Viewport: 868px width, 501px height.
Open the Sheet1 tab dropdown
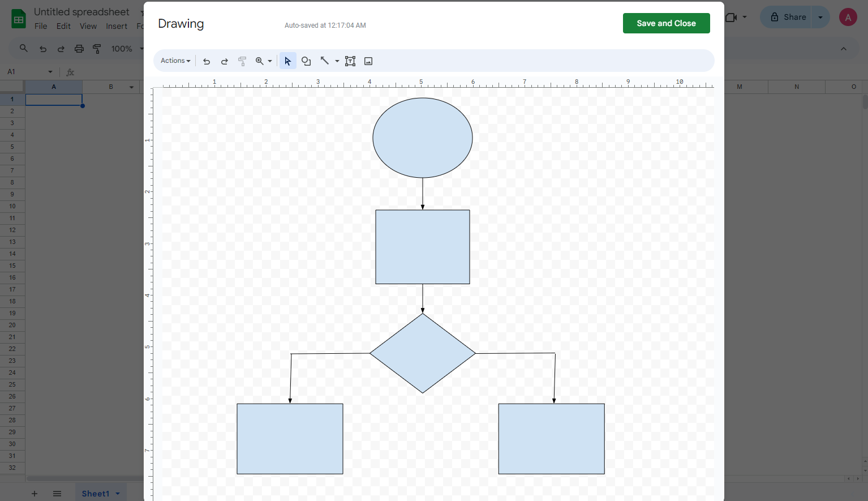[116, 493]
